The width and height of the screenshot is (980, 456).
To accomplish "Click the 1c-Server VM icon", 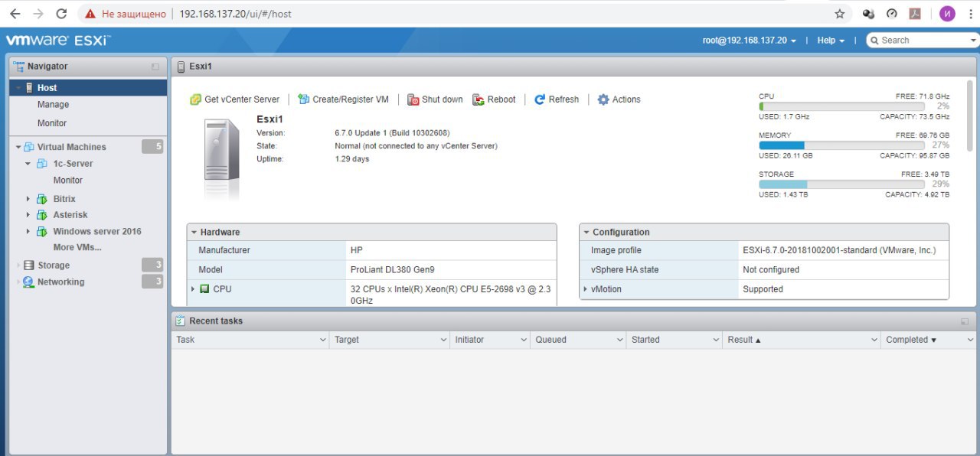I will tap(41, 164).
